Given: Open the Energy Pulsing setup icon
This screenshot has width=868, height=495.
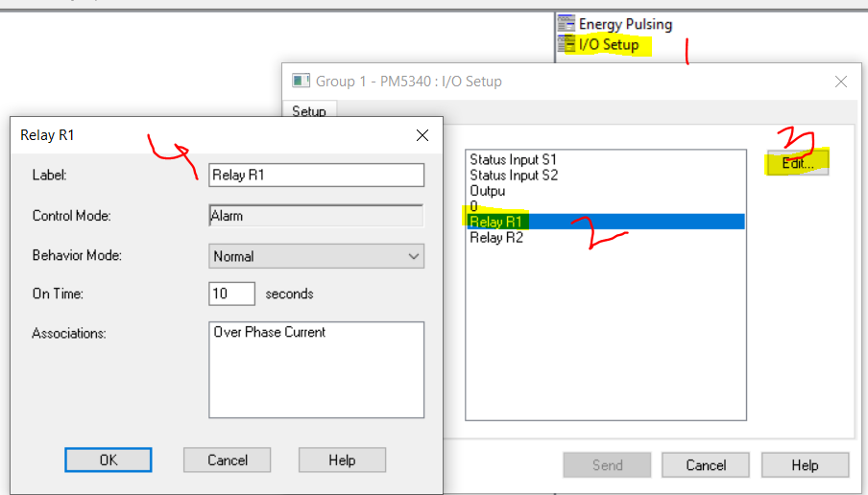Looking at the screenshot, I should pyautogui.click(x=566, y=24).
